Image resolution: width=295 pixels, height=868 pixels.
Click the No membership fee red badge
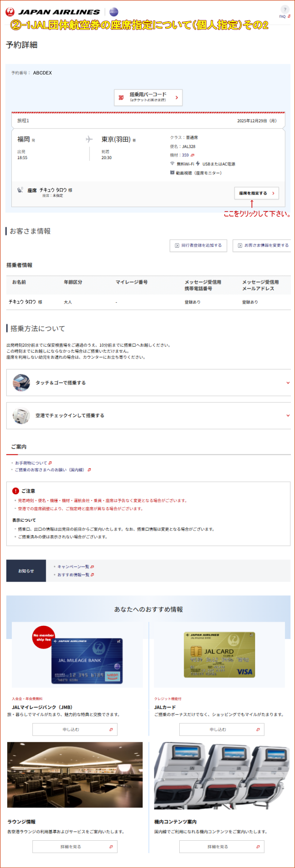(x=44, y=638)
